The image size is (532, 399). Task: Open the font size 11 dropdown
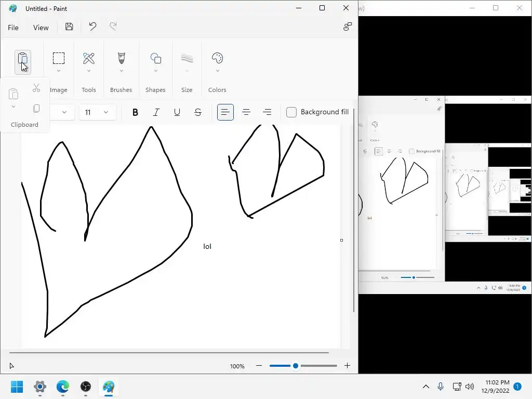point(97,112)
